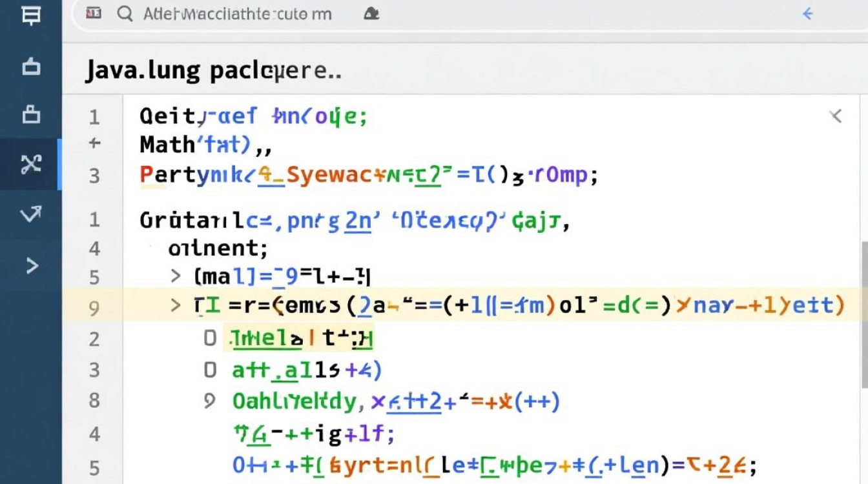Close the editor panel with the X
Screen dimensions: 868x484
tap(836, 116)
